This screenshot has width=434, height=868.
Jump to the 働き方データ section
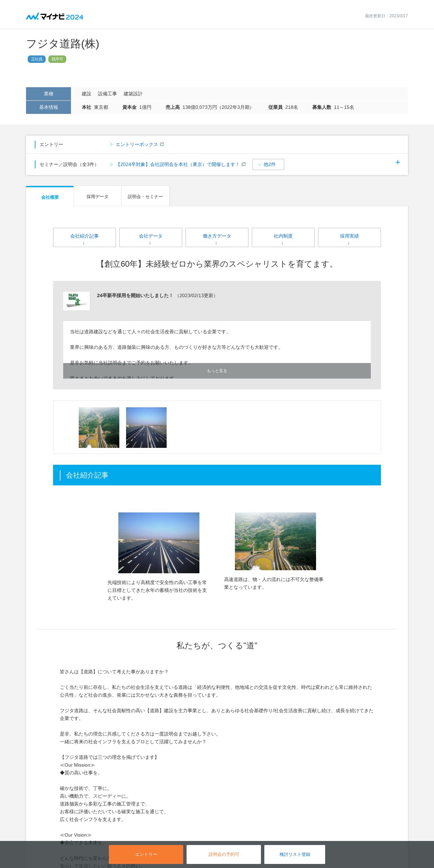coord(217,238)
